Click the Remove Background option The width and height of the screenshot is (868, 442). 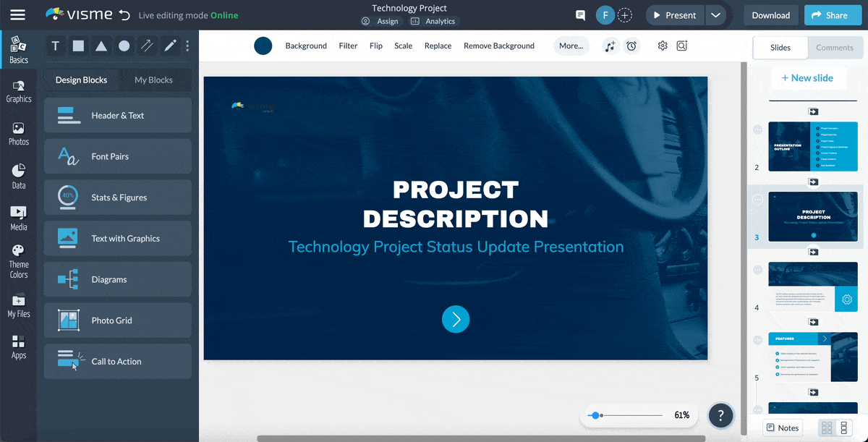498,46
